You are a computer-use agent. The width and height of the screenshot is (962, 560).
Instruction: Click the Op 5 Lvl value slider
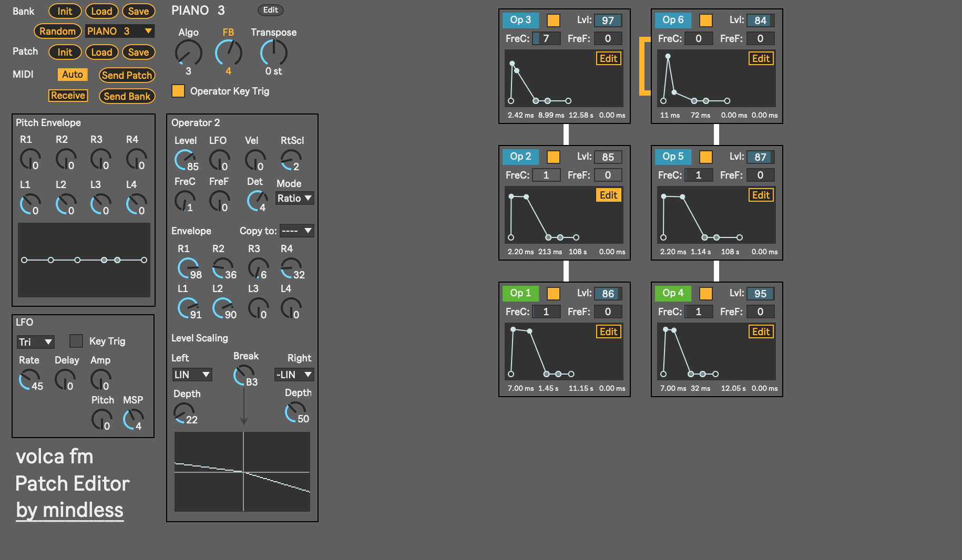click(x=760, y=157)
